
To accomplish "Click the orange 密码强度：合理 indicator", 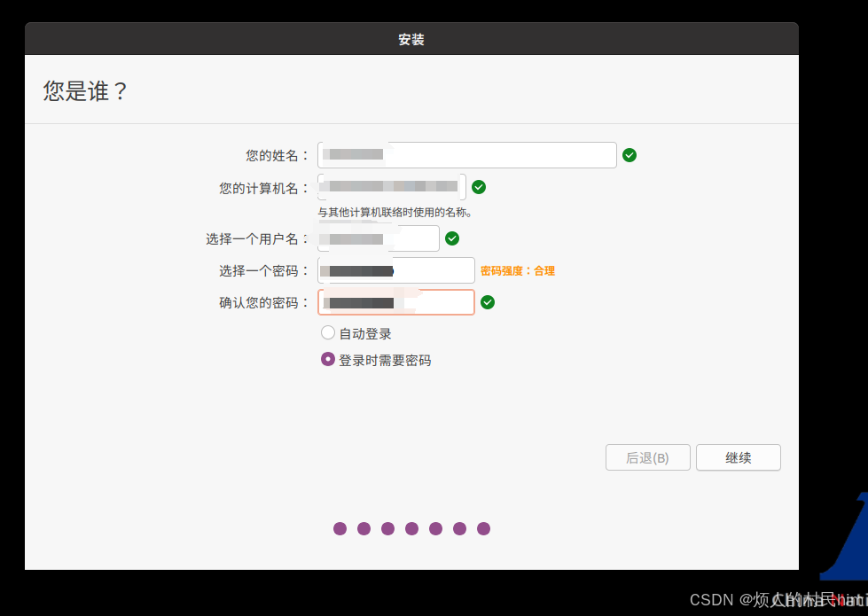I will pyautogui.click(x=518, y=271).
